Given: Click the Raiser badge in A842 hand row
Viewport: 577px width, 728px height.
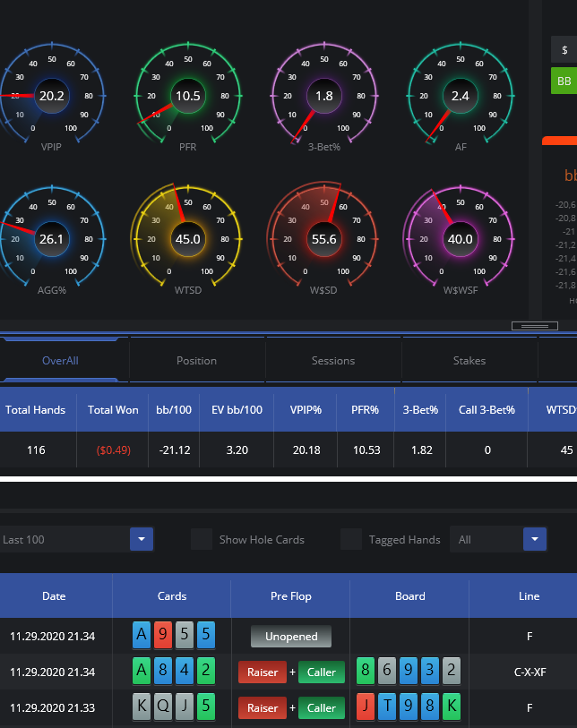Looking at the screenshot, I should pos(263,672).
